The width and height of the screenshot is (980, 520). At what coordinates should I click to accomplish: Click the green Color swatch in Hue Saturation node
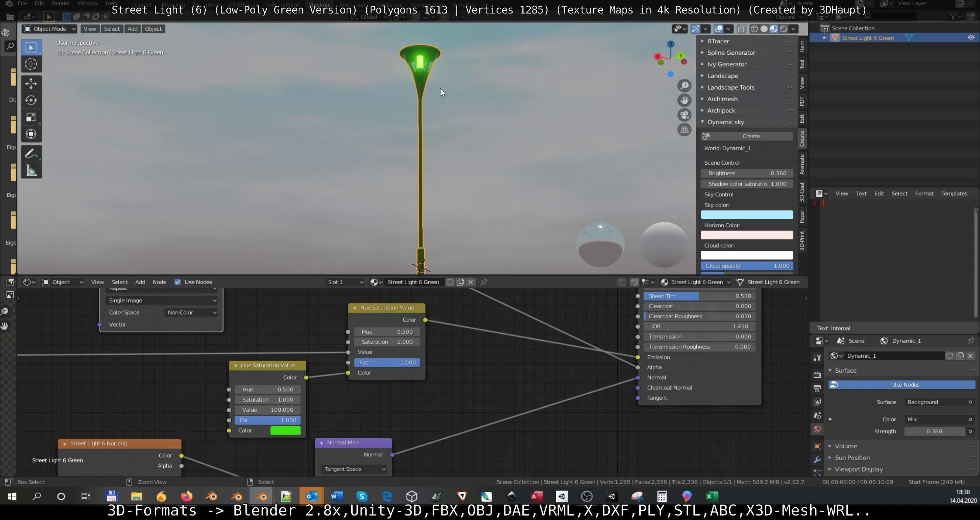(x=285, y=430)
